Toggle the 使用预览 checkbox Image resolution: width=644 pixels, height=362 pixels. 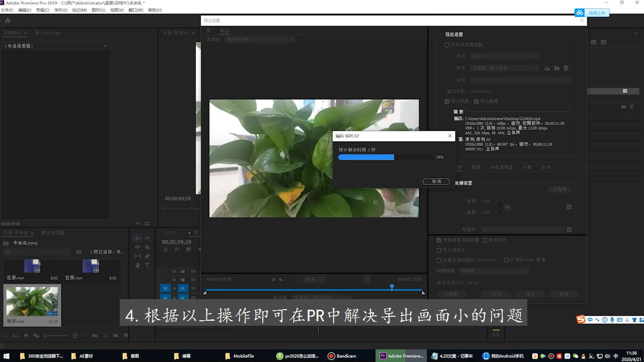485,240
